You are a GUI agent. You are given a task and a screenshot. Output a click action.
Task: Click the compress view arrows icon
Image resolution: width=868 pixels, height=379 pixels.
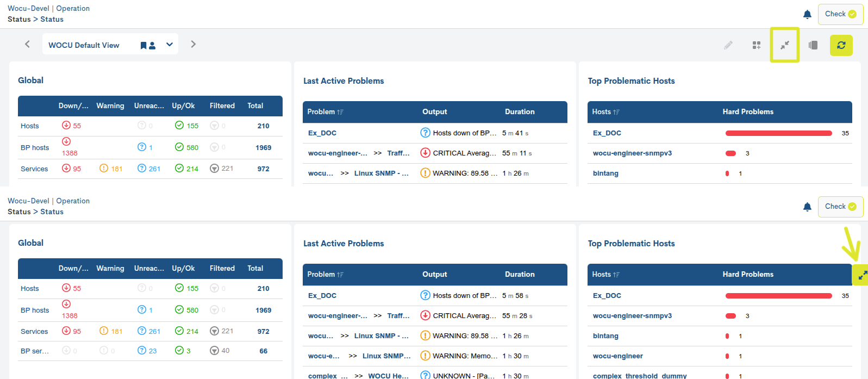[x=784, y=45]
